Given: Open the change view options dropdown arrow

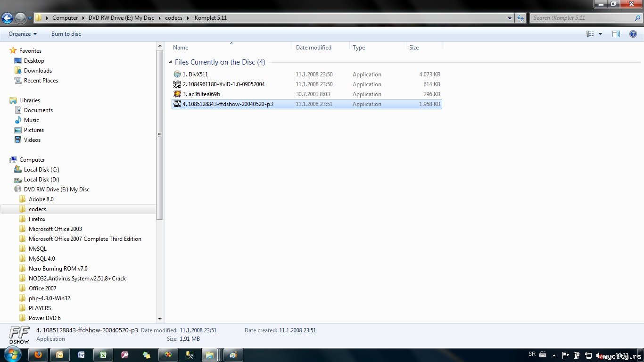Looking at the screenshot, I should point(600,34).
